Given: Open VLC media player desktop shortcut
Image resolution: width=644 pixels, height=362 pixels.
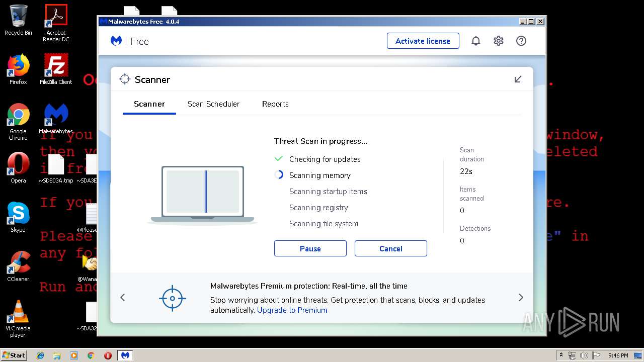Looking at the screenshot, I should [18, 319].
